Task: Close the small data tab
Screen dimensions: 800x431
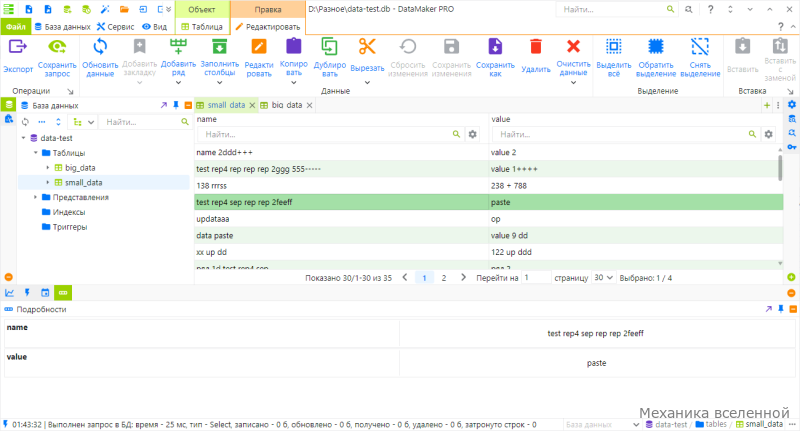Action: [252, 105]
